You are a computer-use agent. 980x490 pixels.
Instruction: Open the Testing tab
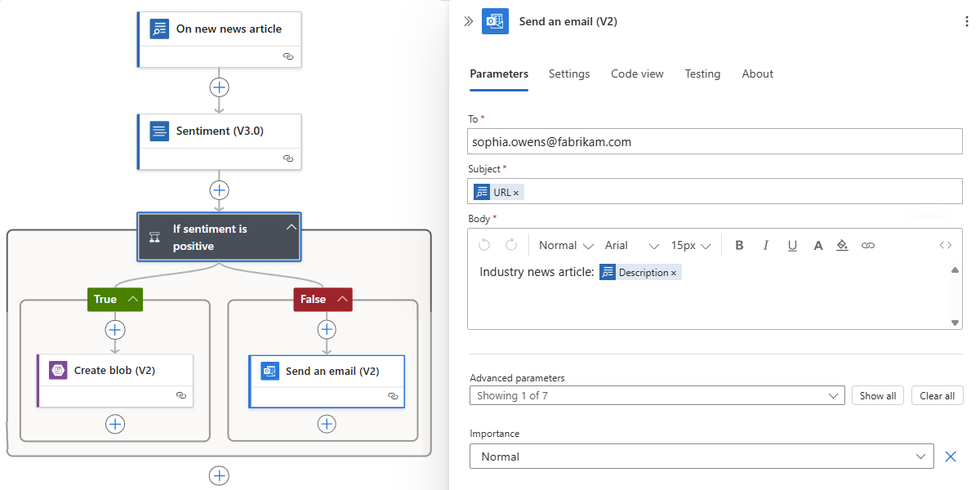(702, 73)
